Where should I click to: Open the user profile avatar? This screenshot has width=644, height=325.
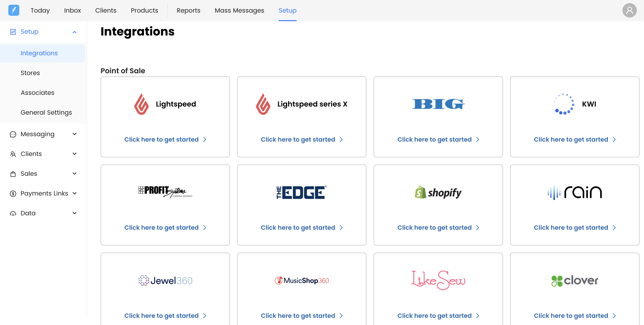pos(629,10)
